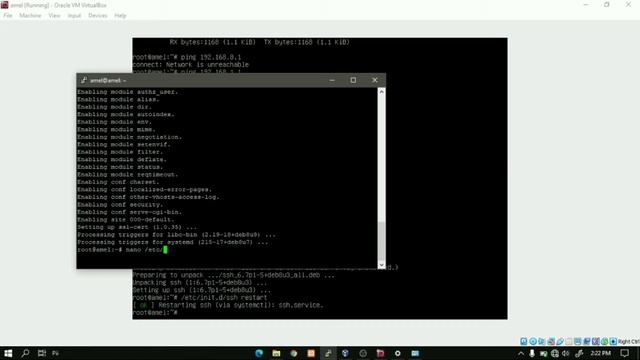Click the 'root@amel:~#' prompt in VM console
The width and height of the screenshot is (640, 360).
[x=155, y=312]
